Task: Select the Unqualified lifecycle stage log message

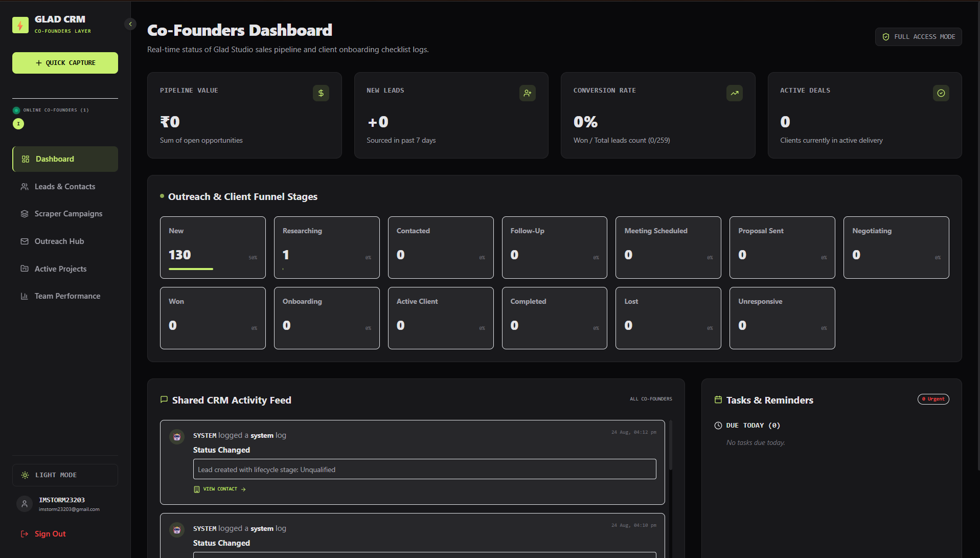Action: click(x=425, y=469)
